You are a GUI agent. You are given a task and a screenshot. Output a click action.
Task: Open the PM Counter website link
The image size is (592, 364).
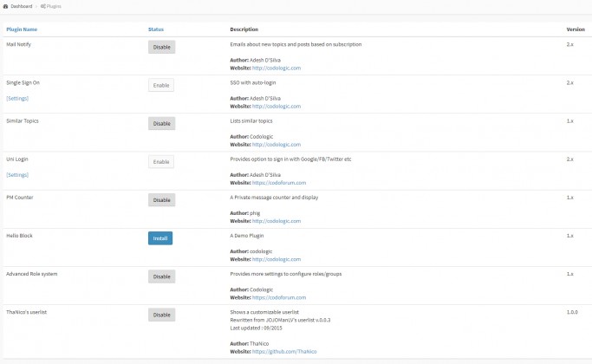coord(276,221)
